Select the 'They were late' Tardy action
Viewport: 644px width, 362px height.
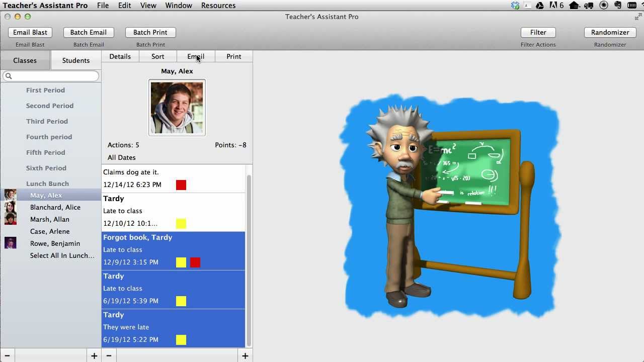click(x=173, y=328)
